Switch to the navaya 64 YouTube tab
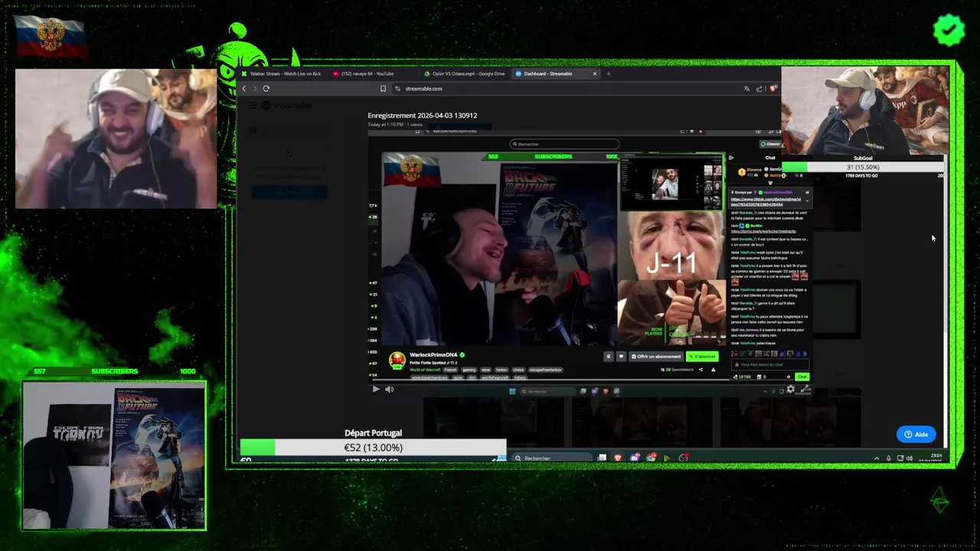980x551 pixels. coord(366,73)
